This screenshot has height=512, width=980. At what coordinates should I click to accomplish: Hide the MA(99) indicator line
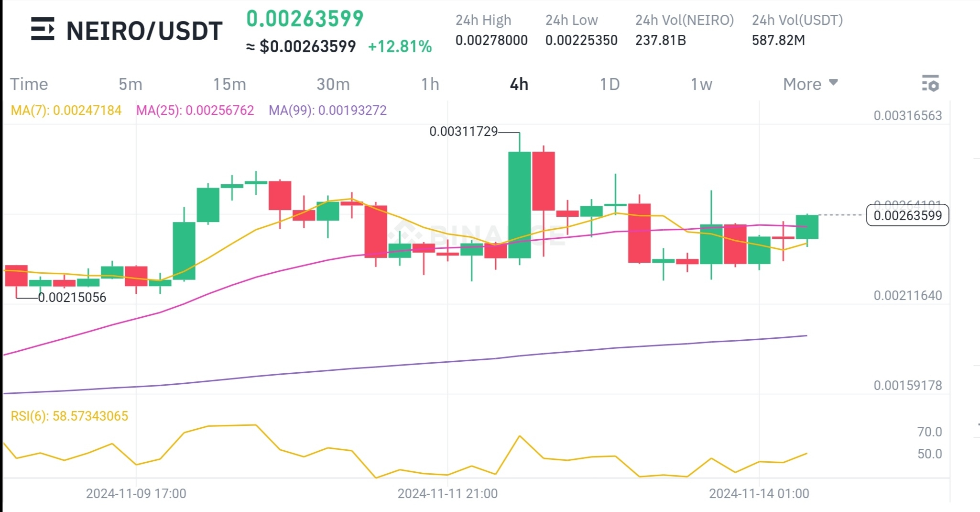coord(328,110)
